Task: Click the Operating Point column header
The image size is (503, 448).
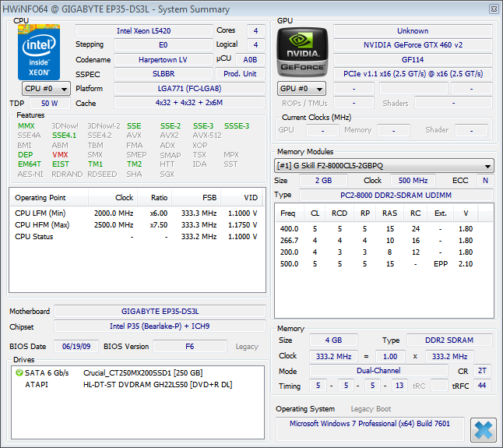Action: click(x=48, y=198)
